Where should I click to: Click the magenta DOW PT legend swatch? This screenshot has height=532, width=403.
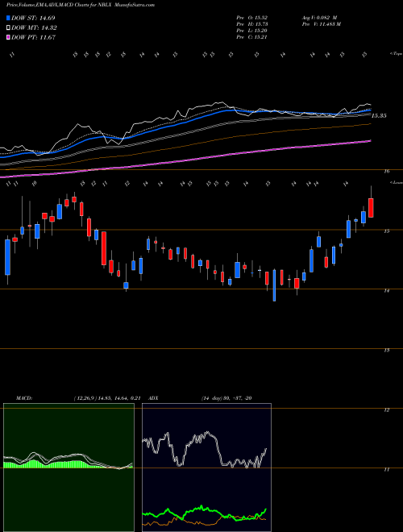pos(9,37)
